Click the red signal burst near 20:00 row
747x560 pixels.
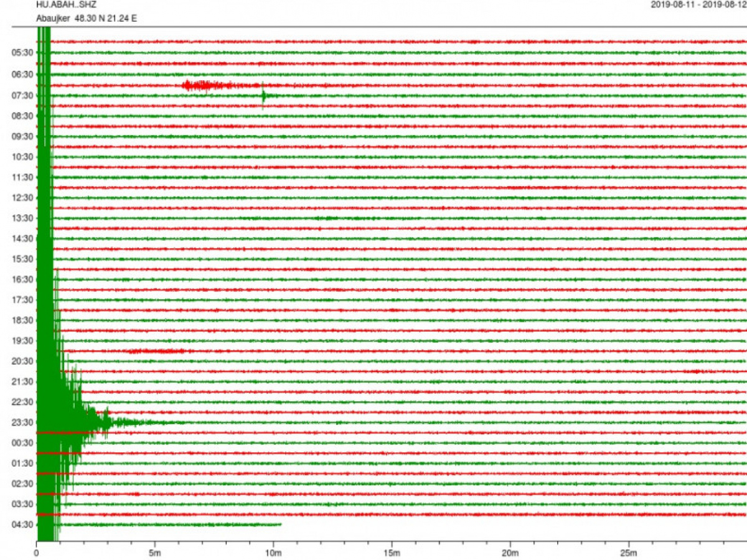(156, 351)
